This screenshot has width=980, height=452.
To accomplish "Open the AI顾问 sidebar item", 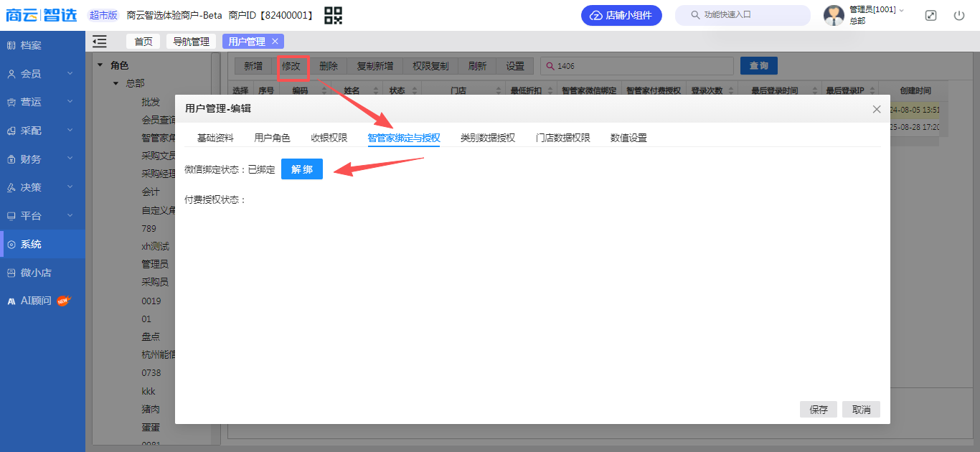I will click(36, 301).
